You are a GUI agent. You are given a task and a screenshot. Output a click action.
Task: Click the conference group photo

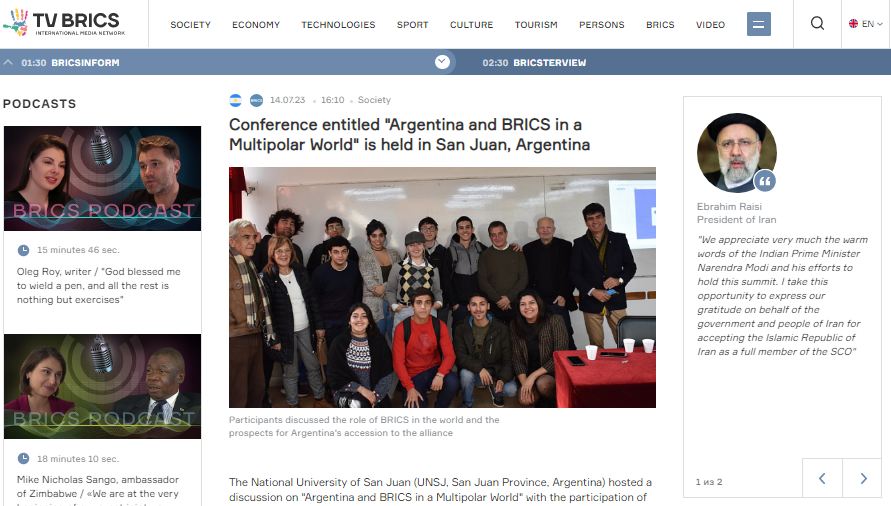(x=442, y=287)
